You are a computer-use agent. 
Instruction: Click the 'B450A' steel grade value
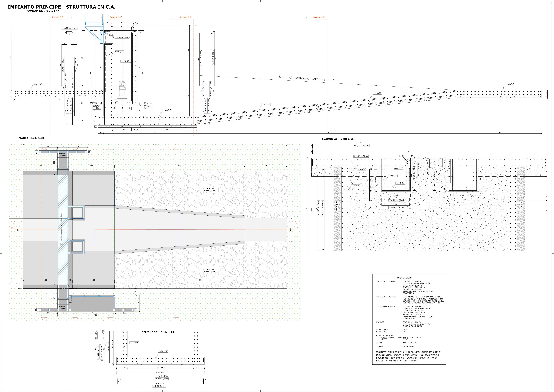tap(405, 332)
